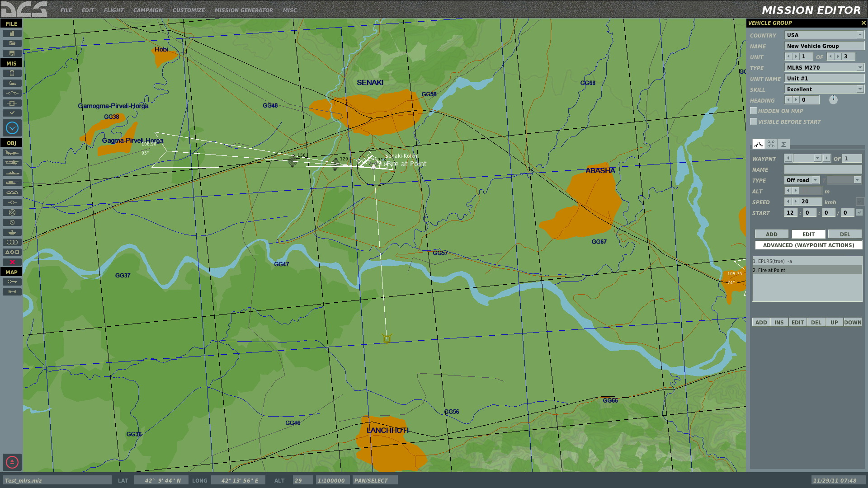Click the red X delete object icon
The image size is (868, 488).
[x=12, y=262]
